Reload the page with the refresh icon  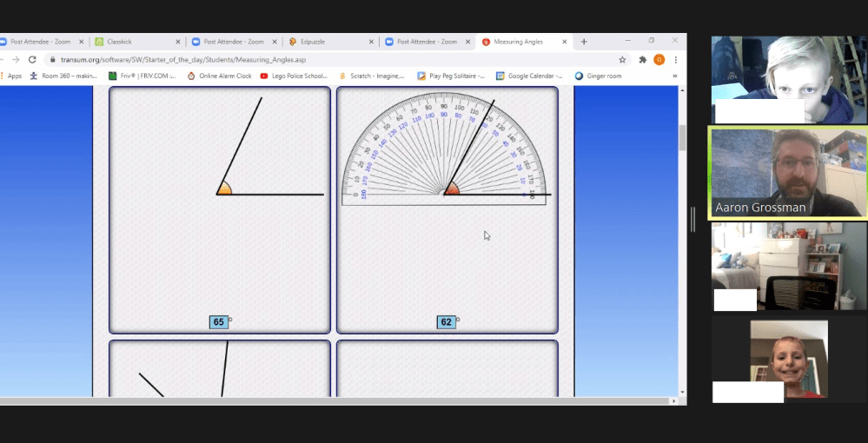[x=32, y=60]
